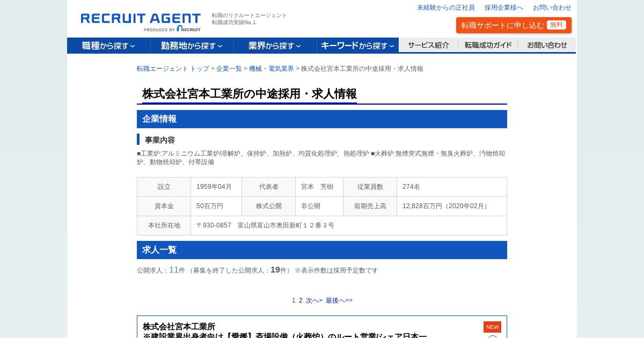Go to 企業一覧 breadcrumb
Image resolution: width=644 pixels, height=338 pixels.
(x=229, y=69)
